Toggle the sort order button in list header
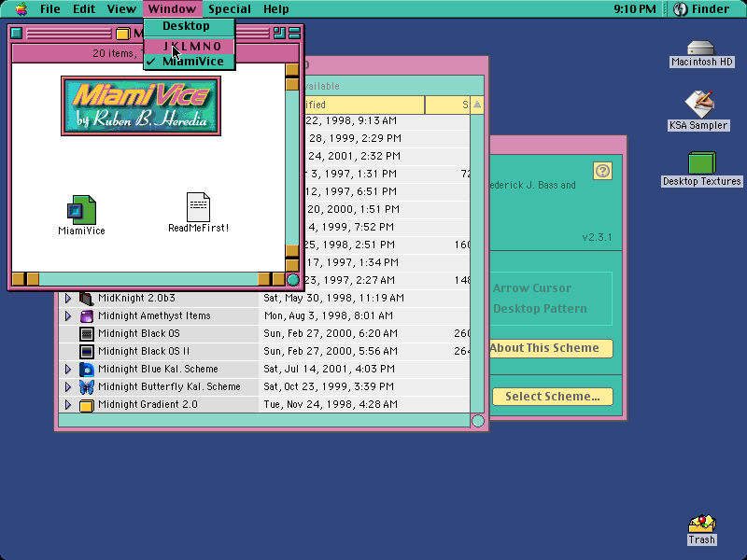747x560 pixels. click(477, 105)
